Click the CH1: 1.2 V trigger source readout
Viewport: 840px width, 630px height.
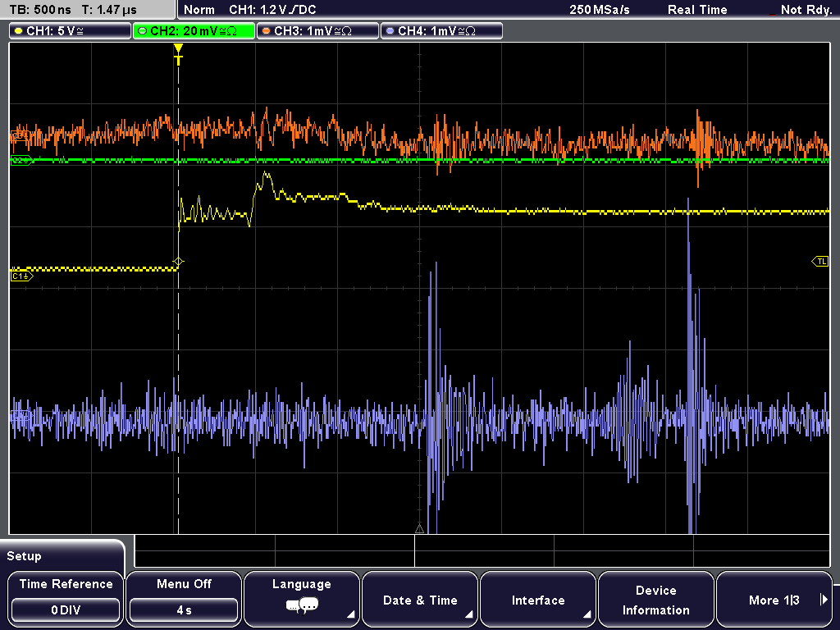pyautogui.click(x=272, y=10)
